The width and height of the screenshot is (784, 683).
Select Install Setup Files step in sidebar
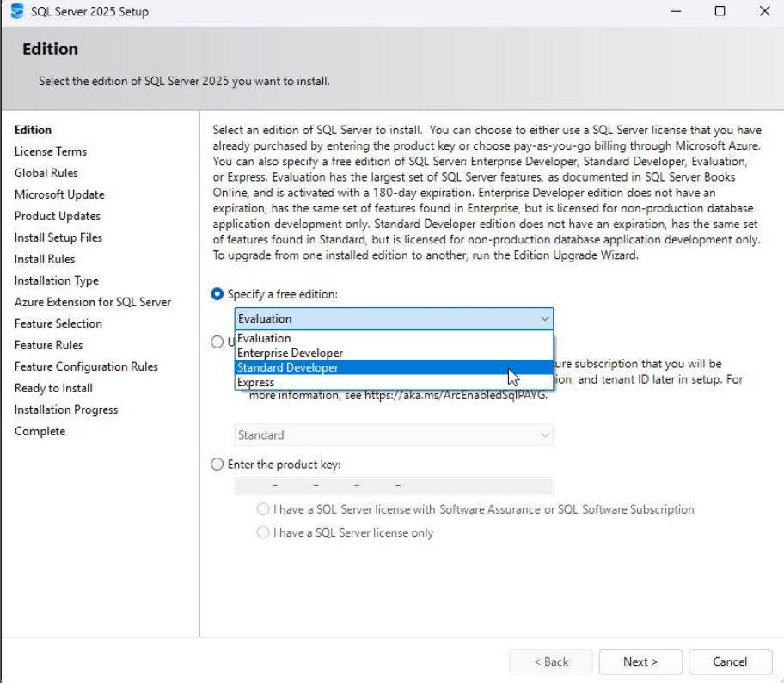click(x=58, y=237)
